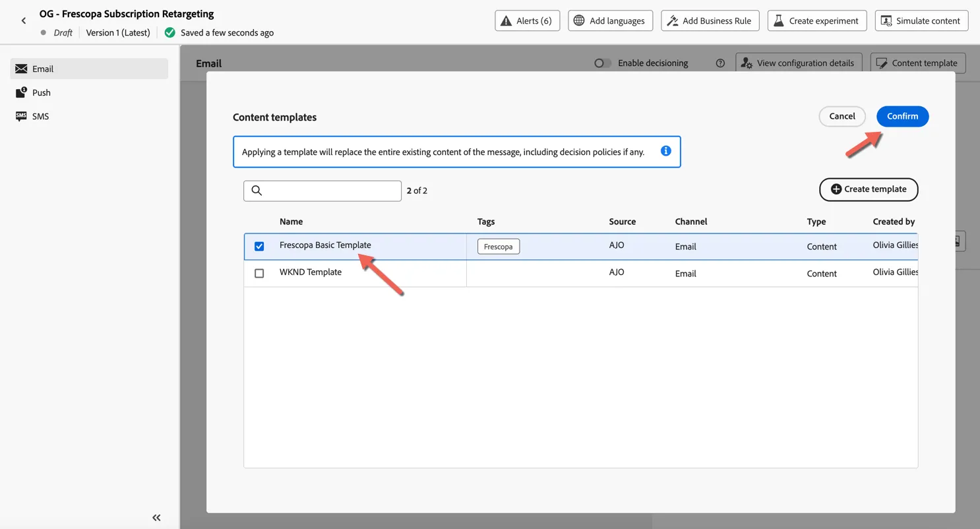The height and width of the screenshot is (529, 980).
Task: Click the template search field
Action: click(x=322, y=191)
